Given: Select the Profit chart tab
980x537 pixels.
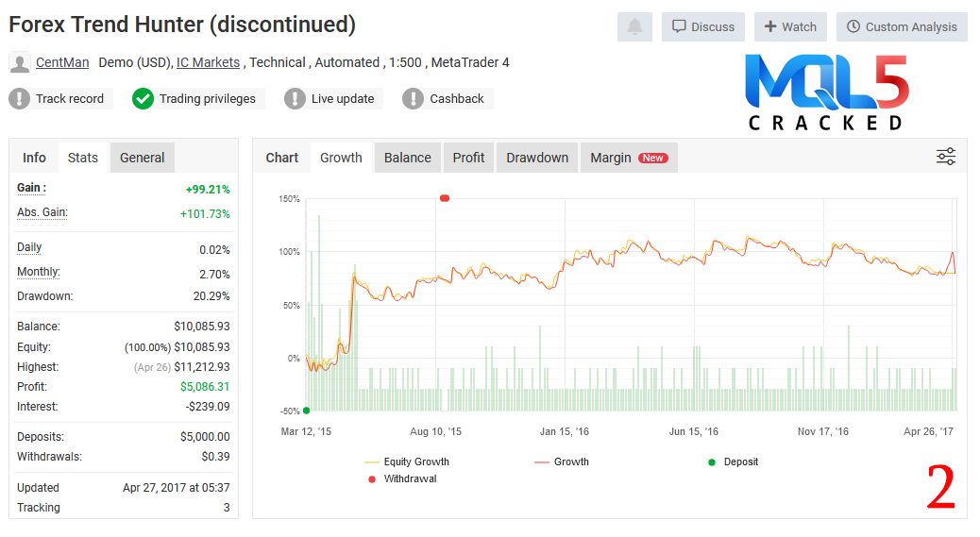Looking at the screenshot, I should pos(468,158).
